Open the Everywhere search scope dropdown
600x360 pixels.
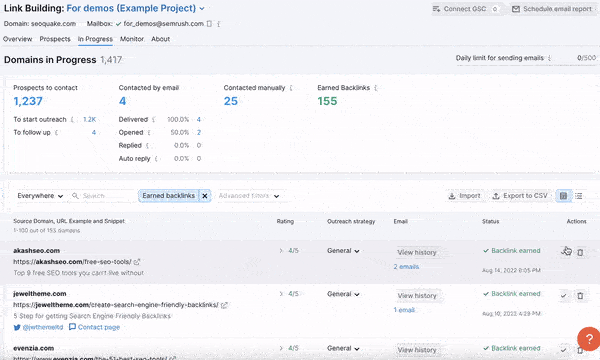tap(40, 196)
